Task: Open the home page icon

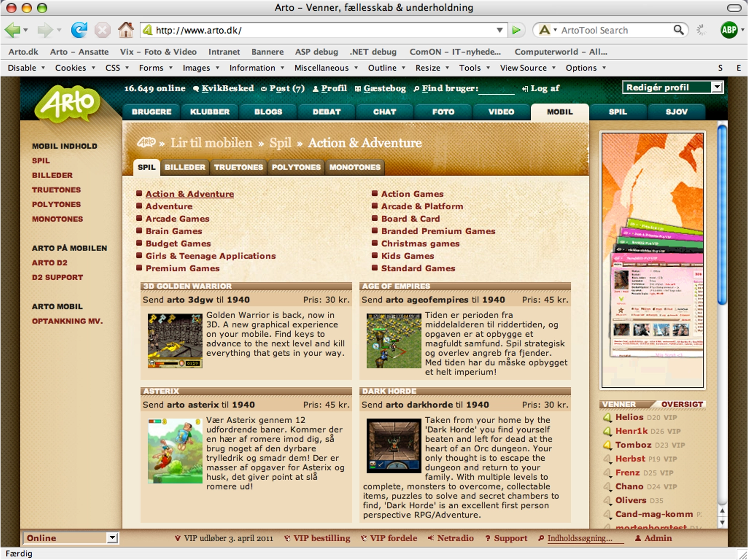Action: pyautogui.click(x=125, y=30)
